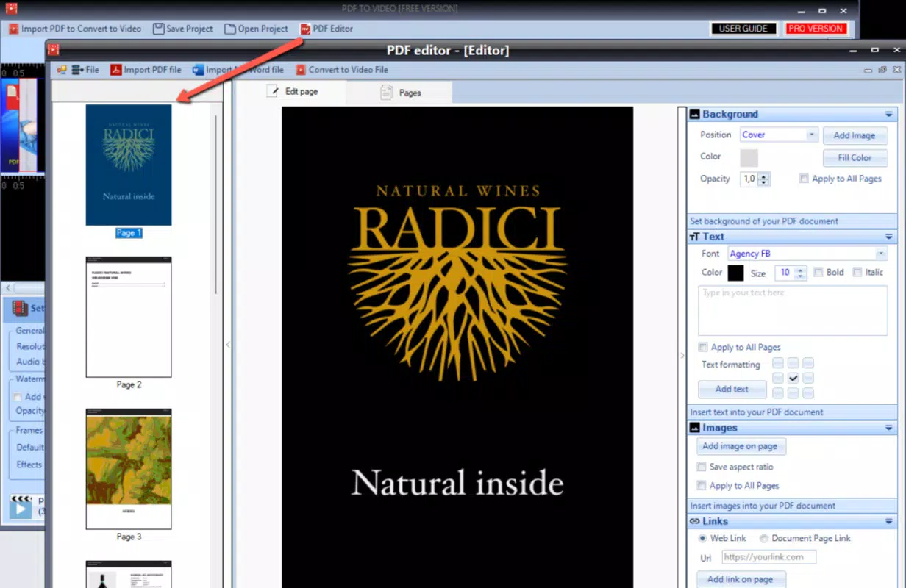Click the Convert to Video File icon
The height and width of the screenshot is (588, 906).
[x=300, y=70]
